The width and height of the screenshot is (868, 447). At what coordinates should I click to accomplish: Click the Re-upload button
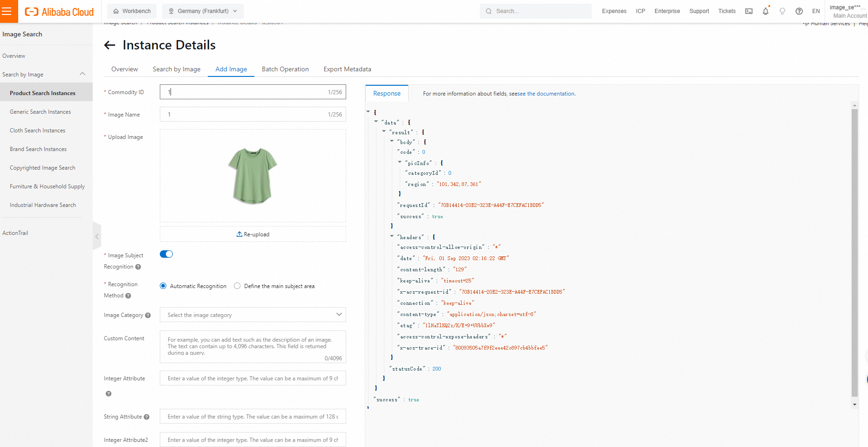(253, 234)
